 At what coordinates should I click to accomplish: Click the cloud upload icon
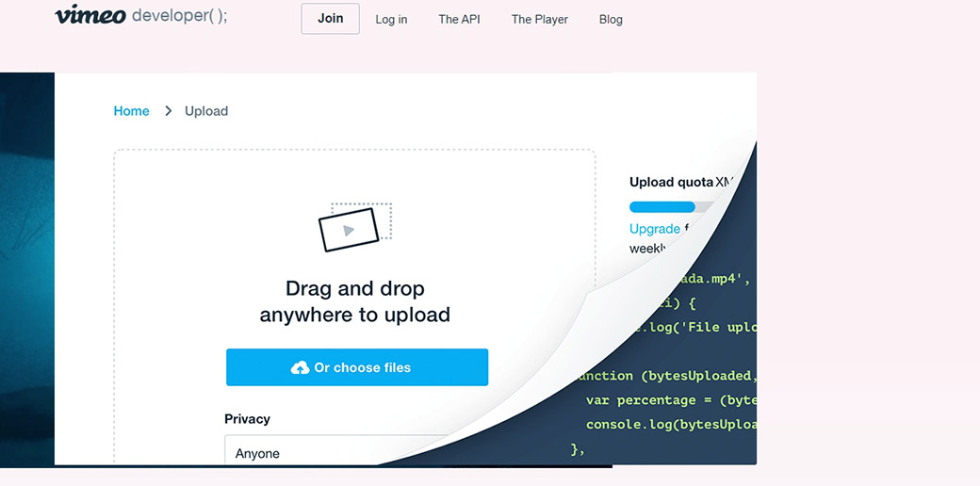(x=301, y=368)
